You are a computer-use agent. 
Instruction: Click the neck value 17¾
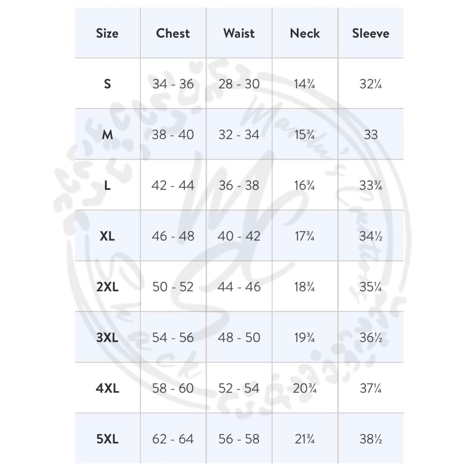coord(305,236)
